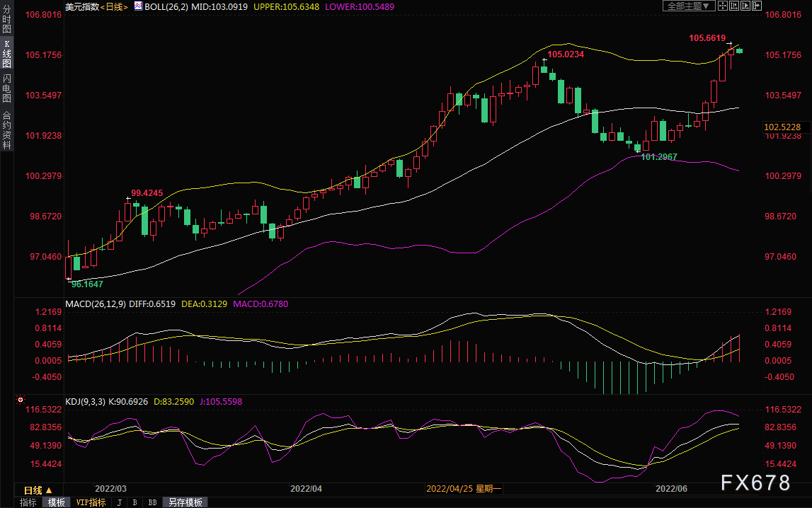Toggle the B template button
Viewport: 812px width, 508px height.
click(x=135, y=502)
